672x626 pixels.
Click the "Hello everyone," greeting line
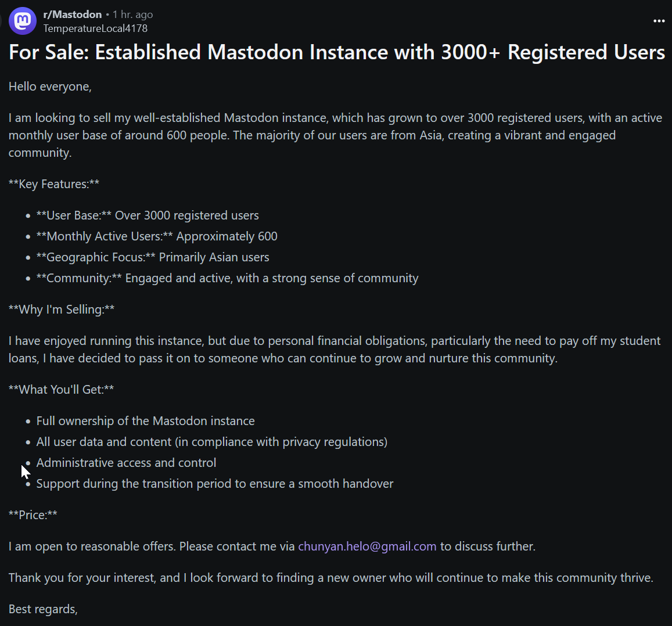(x=50, y=87)
